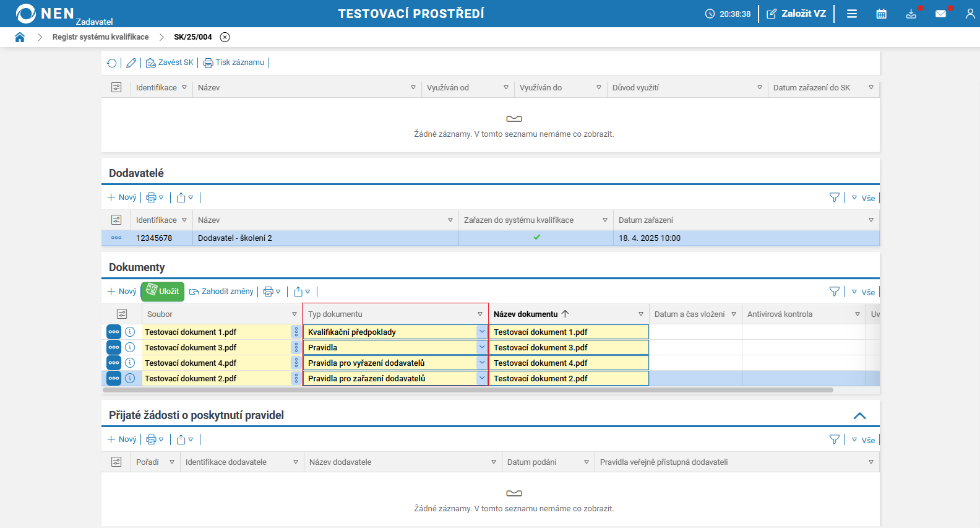Click the pencil edit icon
The height and width of the screenshot is (528, 980).
tap(131, 63)
